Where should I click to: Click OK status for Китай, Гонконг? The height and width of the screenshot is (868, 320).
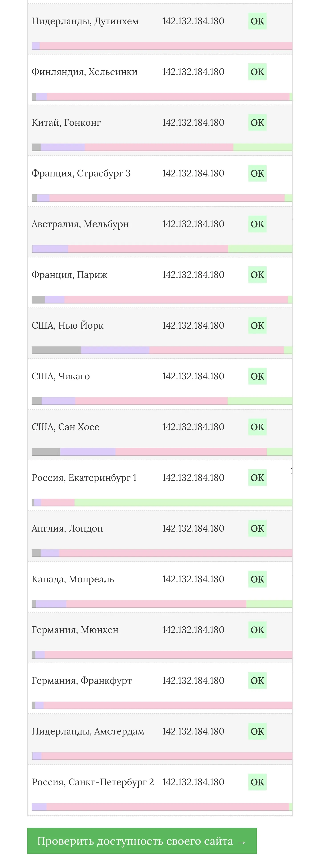tap(257, 123)
